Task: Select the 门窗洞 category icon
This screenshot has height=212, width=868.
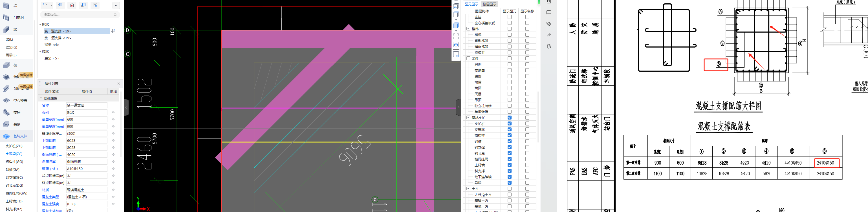Action: [6, 17]
